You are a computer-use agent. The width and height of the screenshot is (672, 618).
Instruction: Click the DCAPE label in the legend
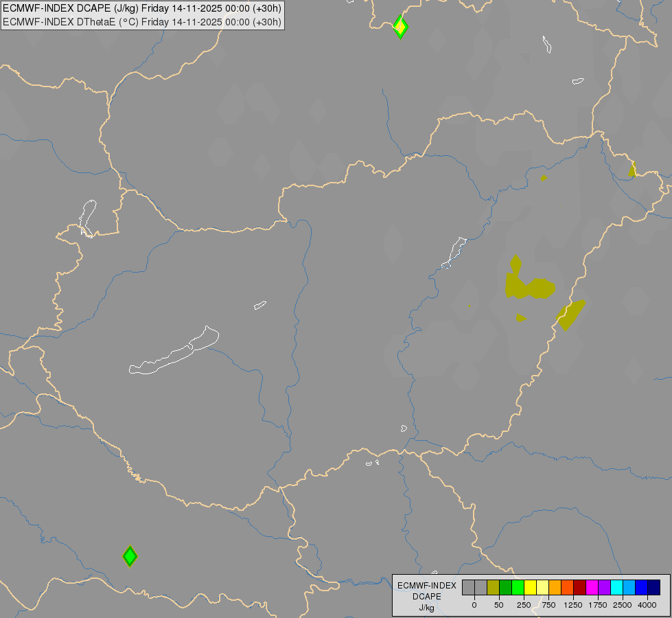(x=427, y=597)
